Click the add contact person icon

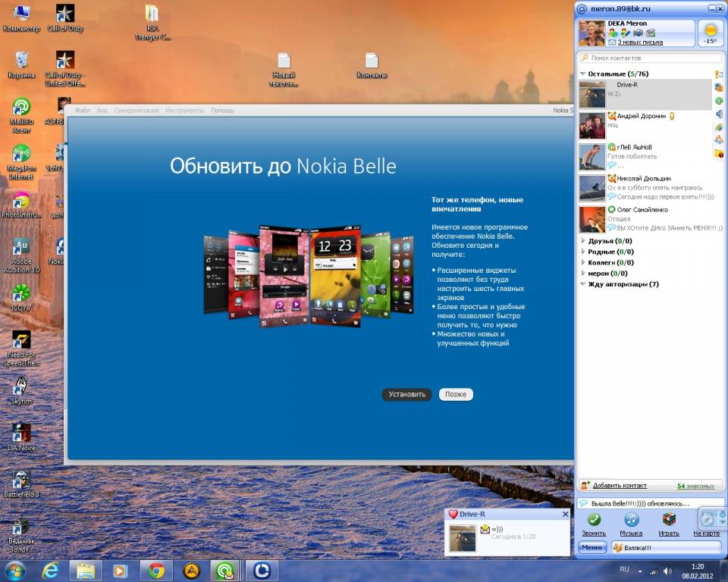tap(585, 486)
